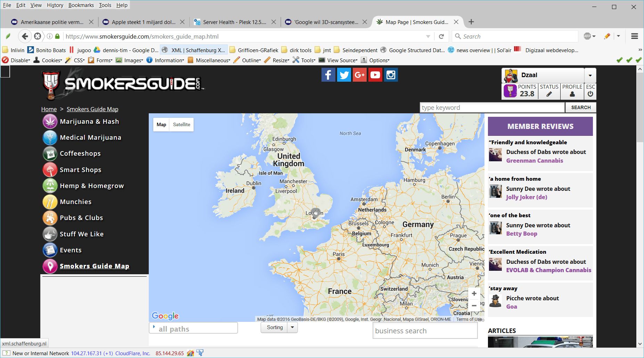Viewport: 644px width, 358px height.
Task: Click the Medical Marijuana category icon
Action: click(x=50, y=137)
